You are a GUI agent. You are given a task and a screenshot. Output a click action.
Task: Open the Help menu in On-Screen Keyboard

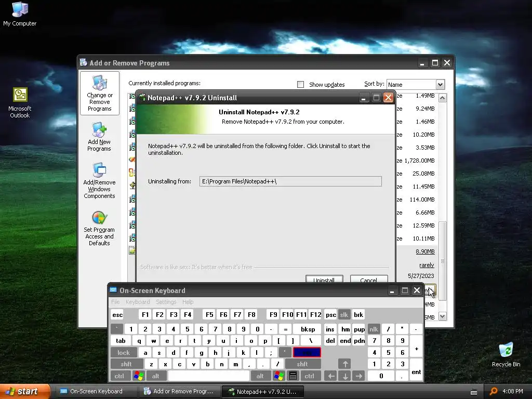(x=188, y=302)
